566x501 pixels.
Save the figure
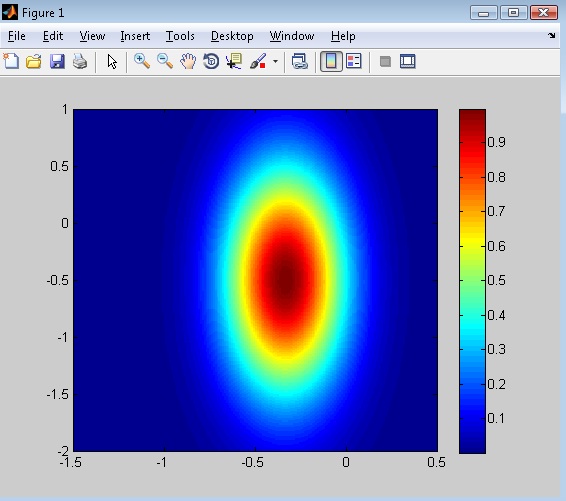(x=57, y=61)
